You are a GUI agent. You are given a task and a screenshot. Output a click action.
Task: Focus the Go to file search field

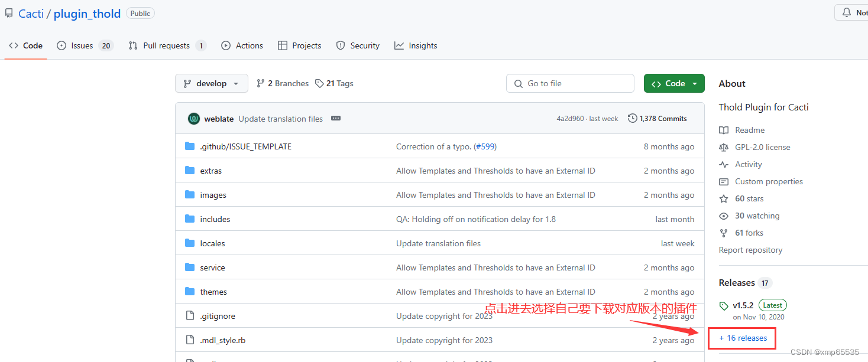[x=570, y=83]
